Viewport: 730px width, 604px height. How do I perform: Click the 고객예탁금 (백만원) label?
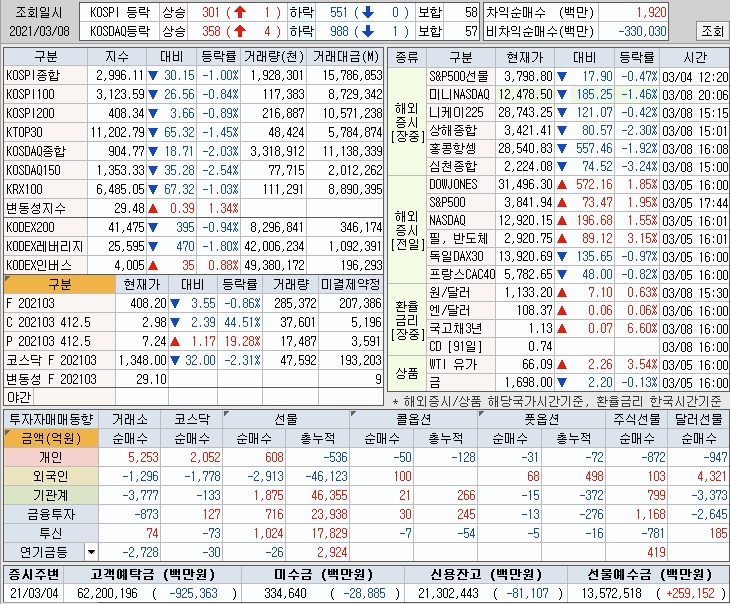coord(153,575)
